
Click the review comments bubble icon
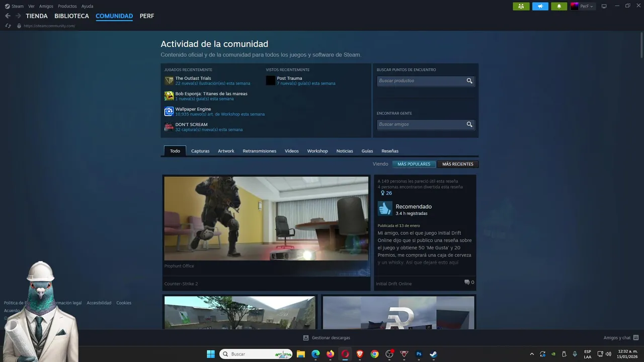pos(467,282)
